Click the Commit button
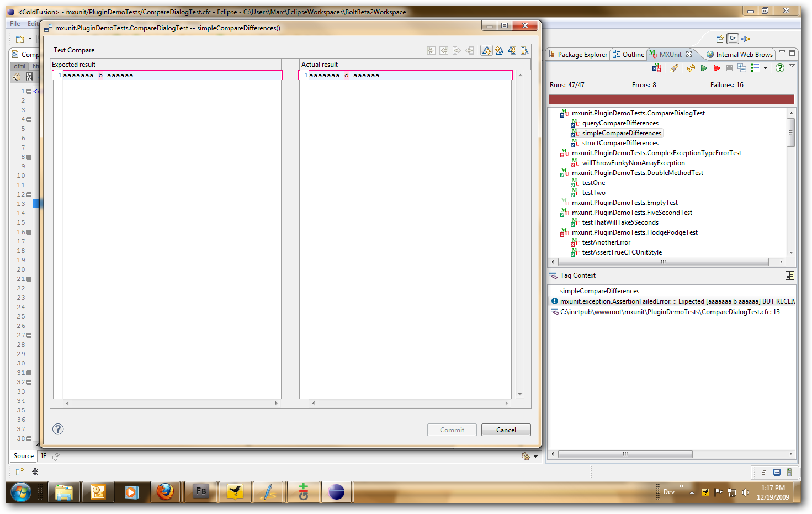The image size is (812, 514). (452, 430)
